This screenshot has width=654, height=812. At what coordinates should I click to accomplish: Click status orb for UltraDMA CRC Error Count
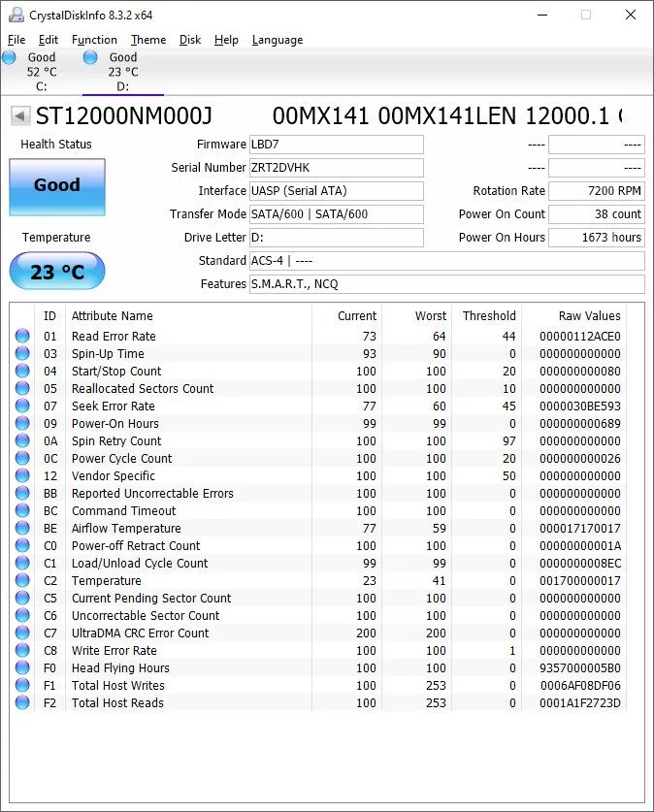[22, 633]
